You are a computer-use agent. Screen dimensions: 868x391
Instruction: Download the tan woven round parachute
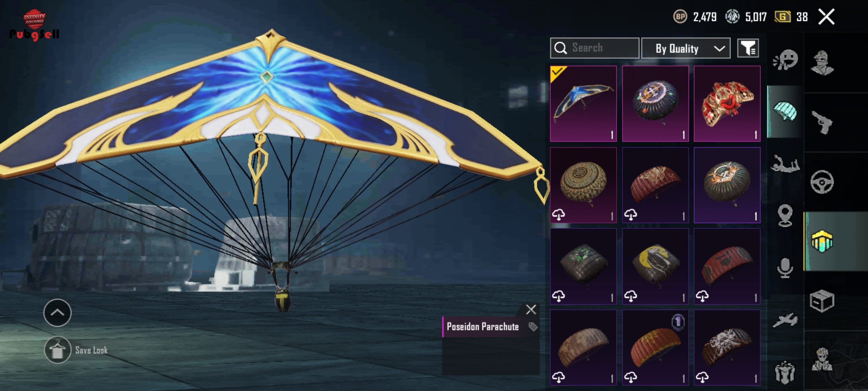[x=559, y=215]
